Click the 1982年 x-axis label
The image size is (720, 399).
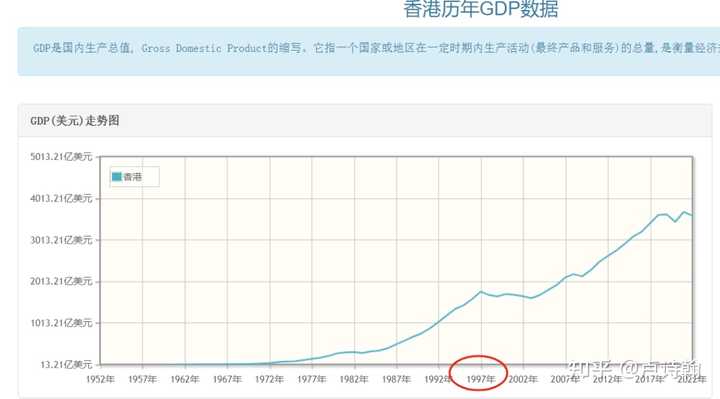[x=354, y=379]
